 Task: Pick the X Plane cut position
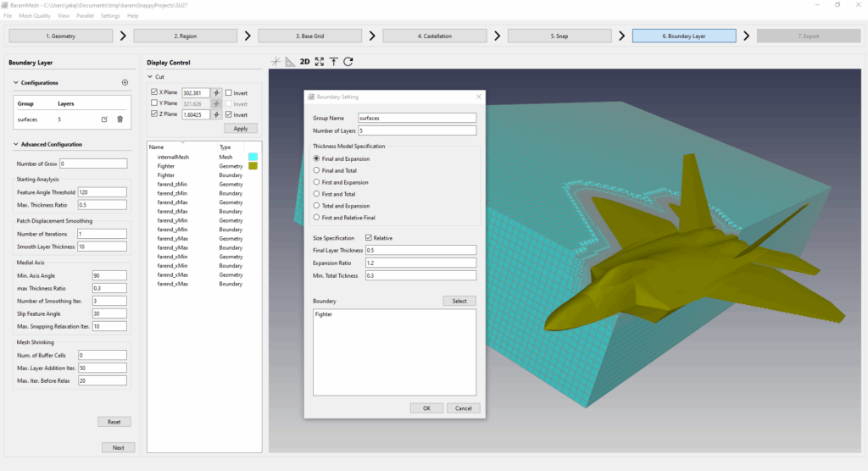click(x=216, y=93)
